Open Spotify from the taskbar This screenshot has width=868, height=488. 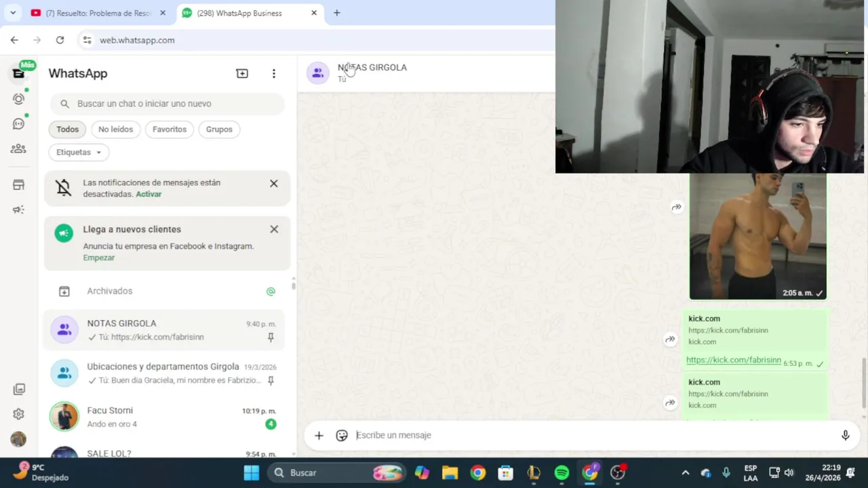point(561,472)
